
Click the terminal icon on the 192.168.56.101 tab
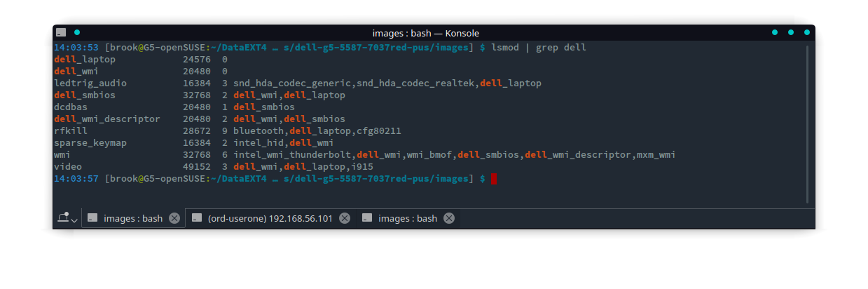coord(197,218)
